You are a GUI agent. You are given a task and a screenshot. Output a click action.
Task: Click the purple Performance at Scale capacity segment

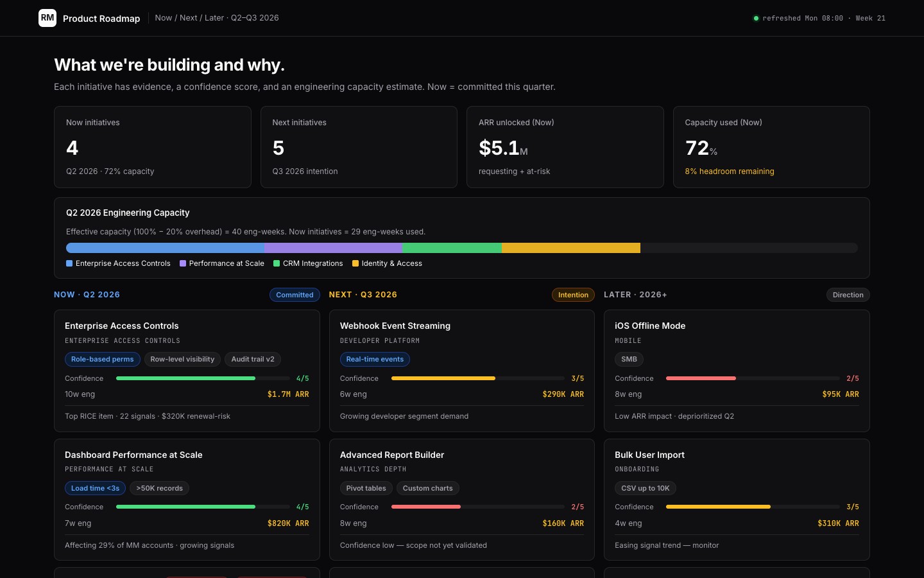pos(333,248)
